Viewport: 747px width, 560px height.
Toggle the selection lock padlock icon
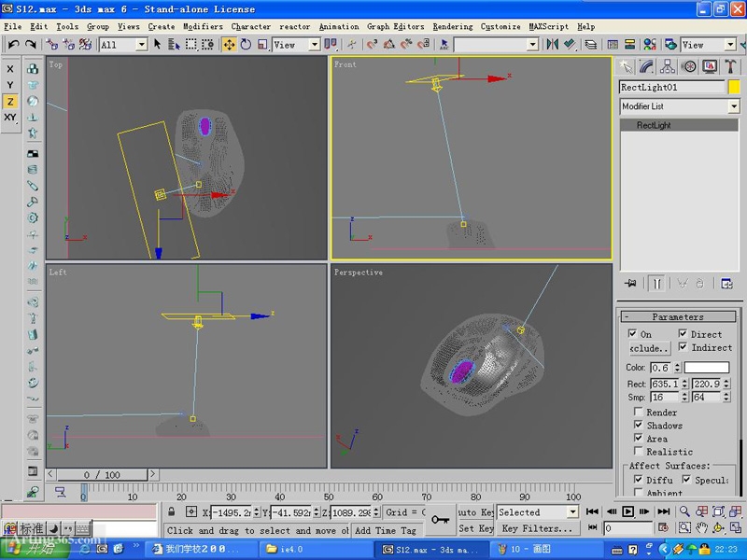pyautogui.click(x=172, y=511)
